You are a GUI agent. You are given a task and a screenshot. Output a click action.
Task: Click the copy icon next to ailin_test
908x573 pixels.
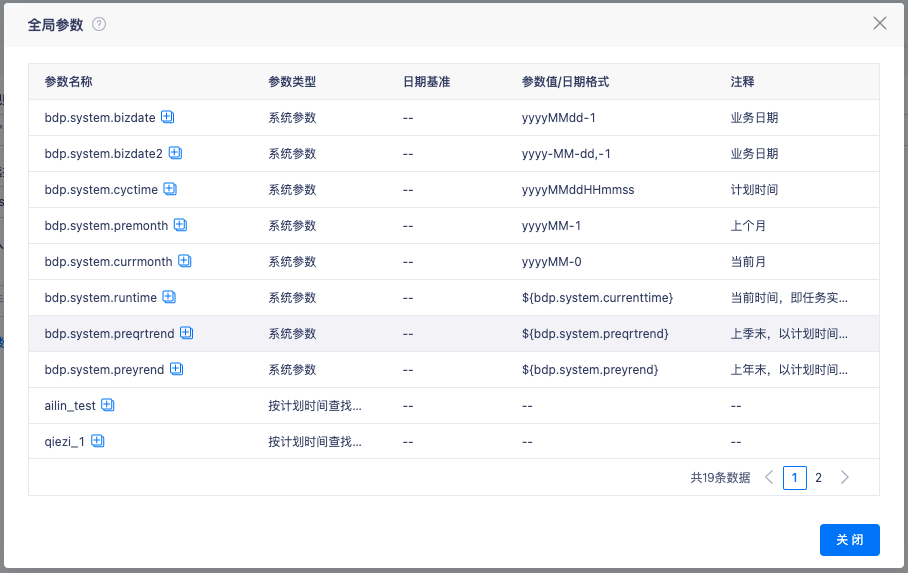click(108, 405)
